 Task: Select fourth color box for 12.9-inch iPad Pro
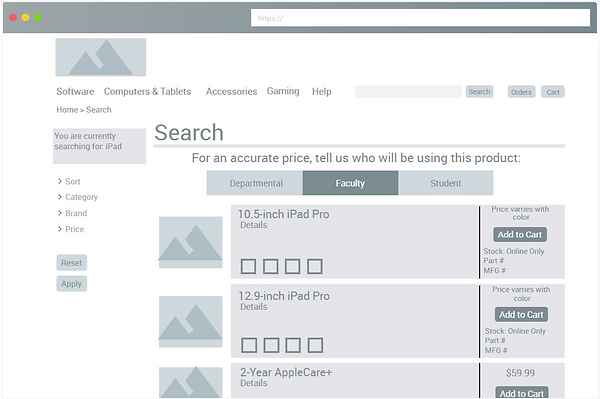(x=315, y=345)
